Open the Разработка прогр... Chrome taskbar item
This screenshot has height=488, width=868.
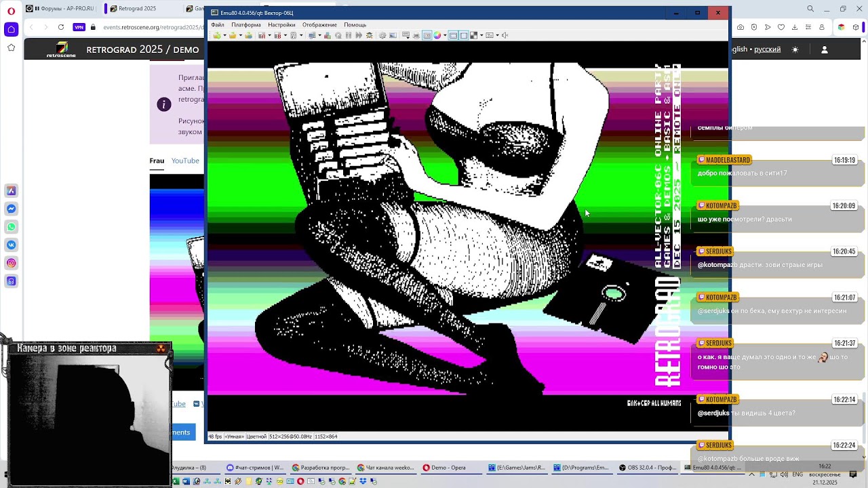click(x=321, y=468)
